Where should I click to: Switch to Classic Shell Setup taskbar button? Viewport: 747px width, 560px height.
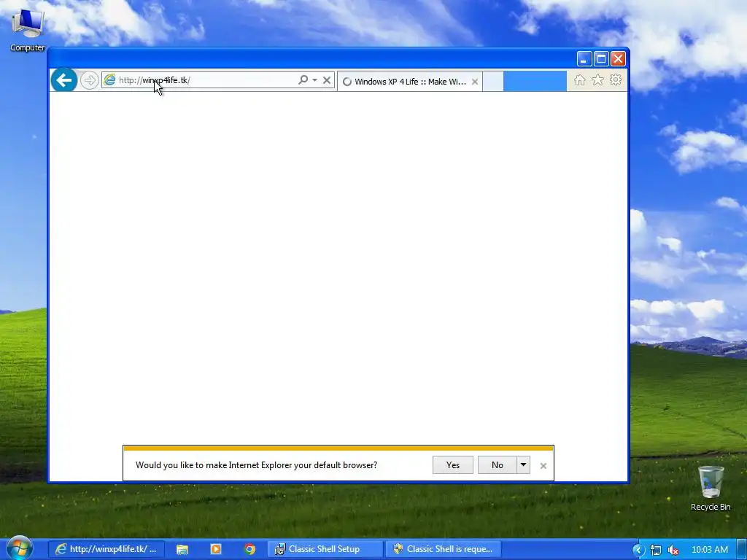pos(325,549)
